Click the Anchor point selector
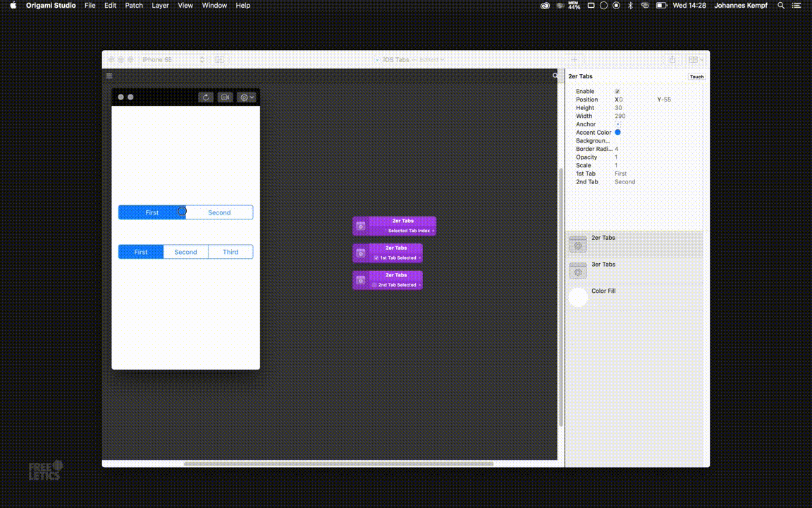This screenshot has height=508, width=812. (x=617, y=124)
